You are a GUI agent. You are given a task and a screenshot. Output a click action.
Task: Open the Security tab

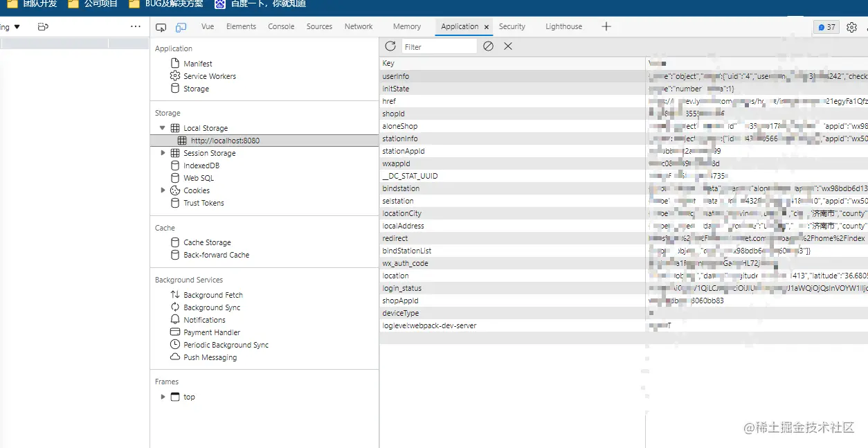point(512,26)
